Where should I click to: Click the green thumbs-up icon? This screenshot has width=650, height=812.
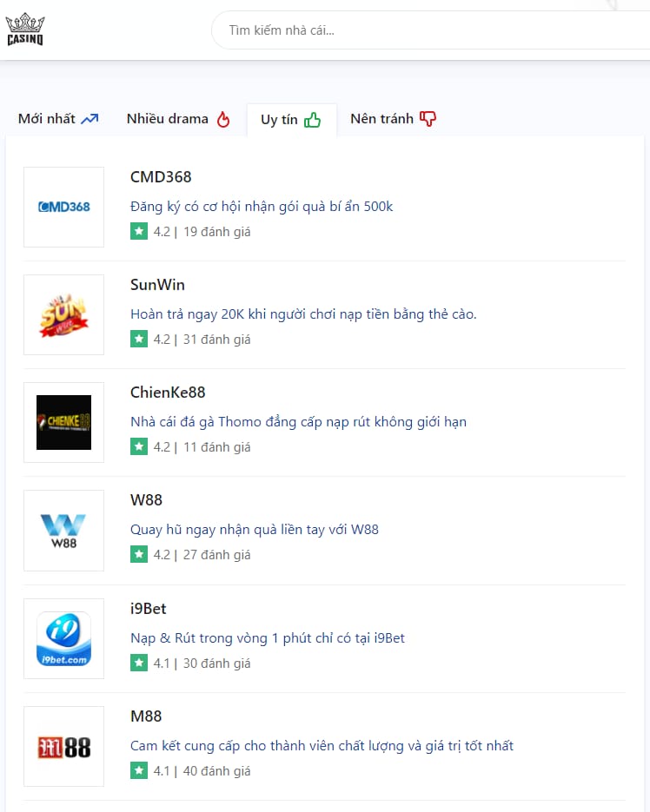pos(313,120)
